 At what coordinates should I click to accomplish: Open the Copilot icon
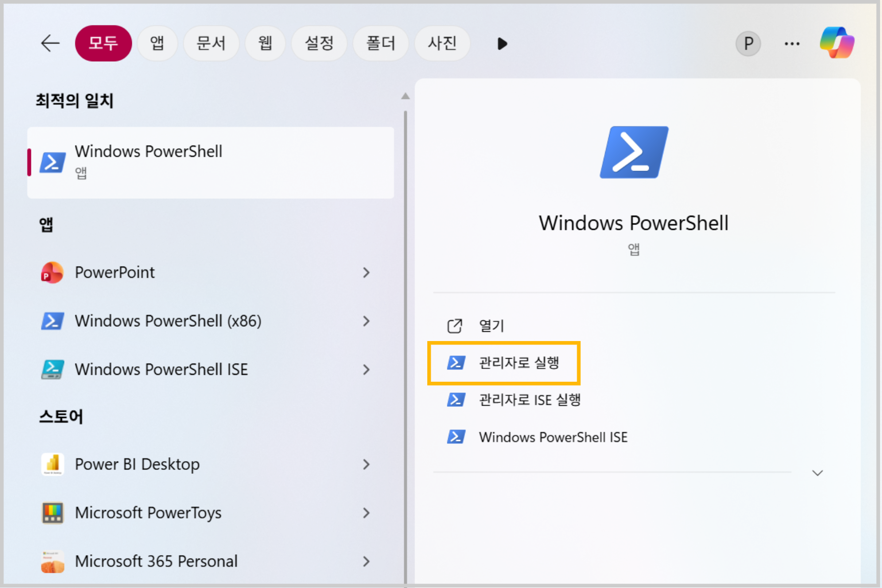[x=837, y=43]
